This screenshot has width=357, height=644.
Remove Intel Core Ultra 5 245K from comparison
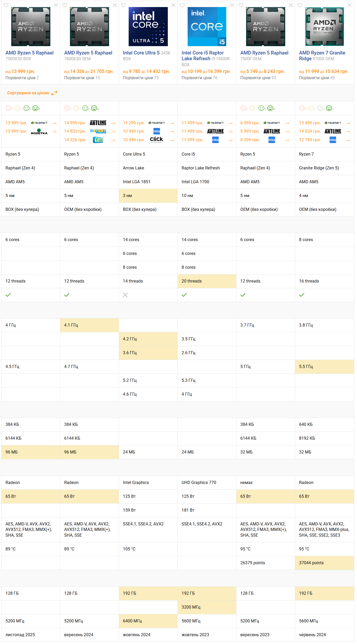point(173,5)
